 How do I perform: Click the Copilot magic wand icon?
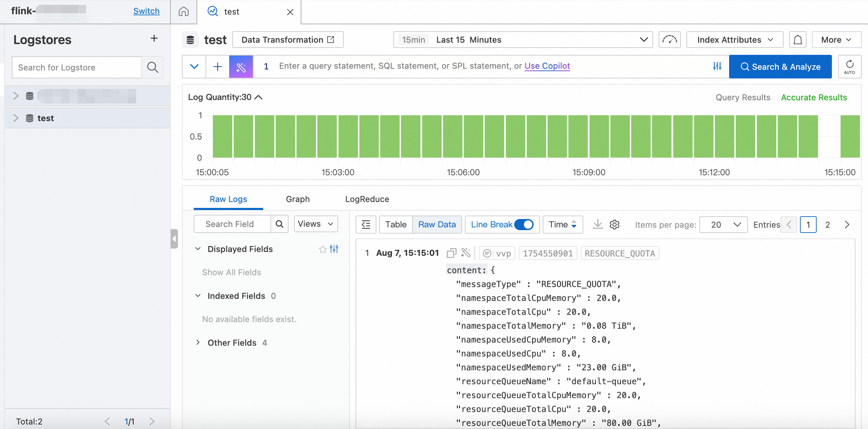pos(241,67)
